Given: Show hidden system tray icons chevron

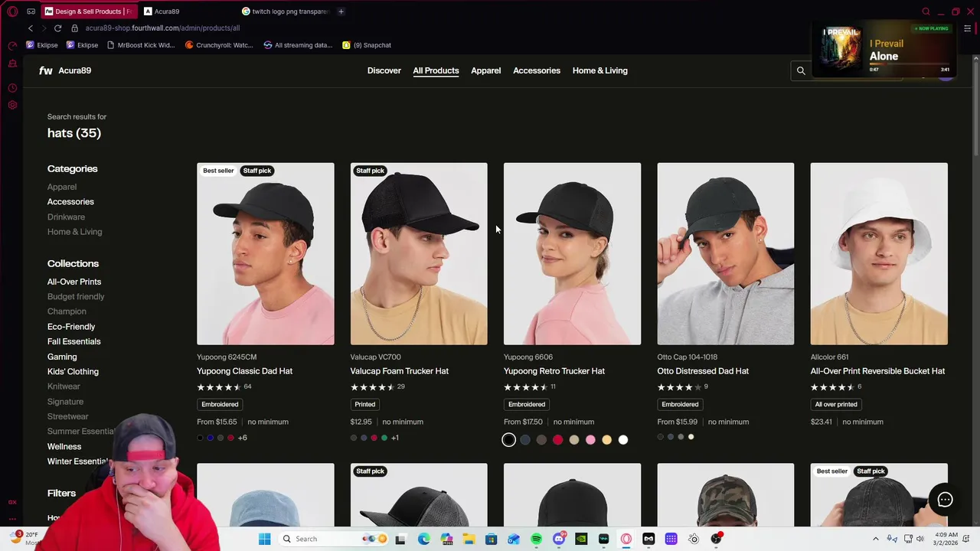Looking at the screenshot, I should coord(876,539).
